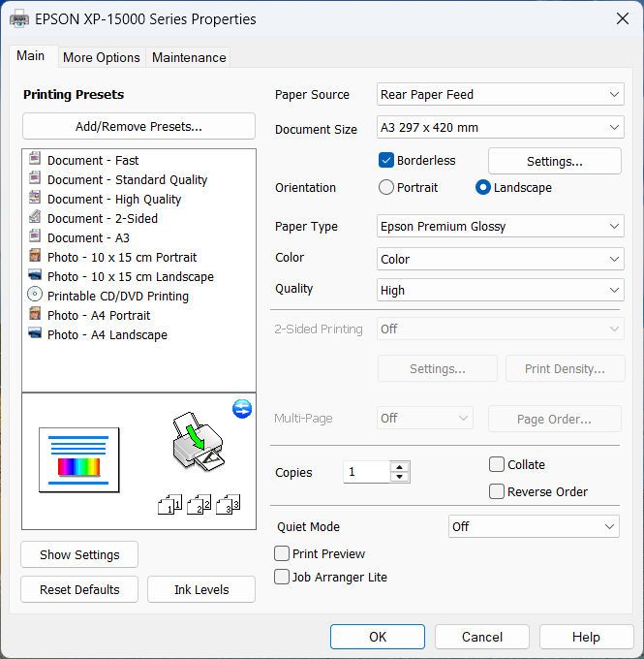Switch to the Maintenance tab
This screenshot has height=659, width=644.
(x=189, y=57)
